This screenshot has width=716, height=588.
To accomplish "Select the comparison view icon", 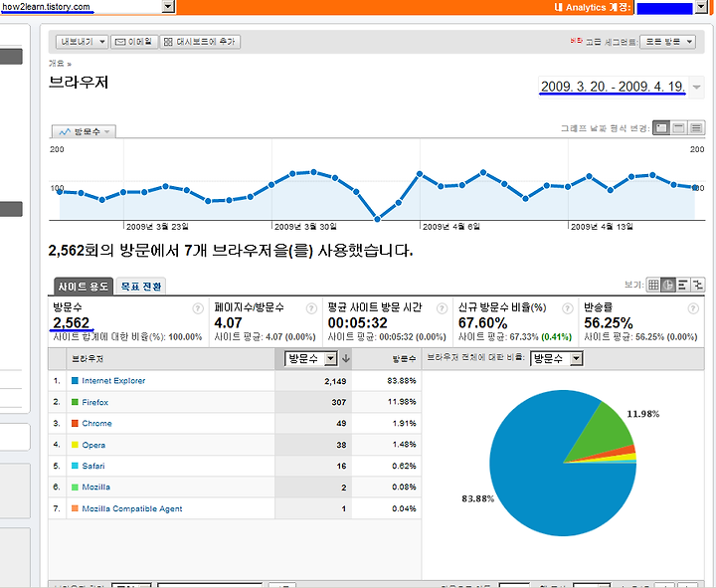I will pos(697,286).
